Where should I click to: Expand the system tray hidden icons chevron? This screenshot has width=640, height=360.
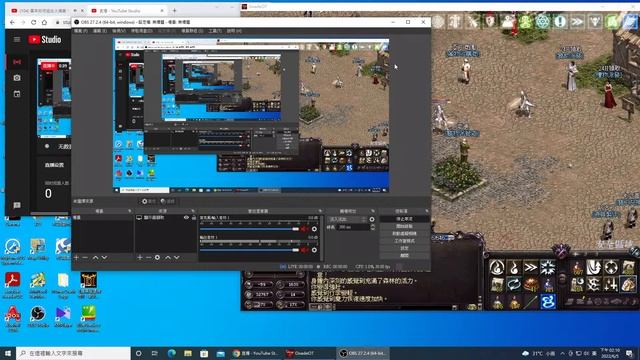click(x=562, y=353)
